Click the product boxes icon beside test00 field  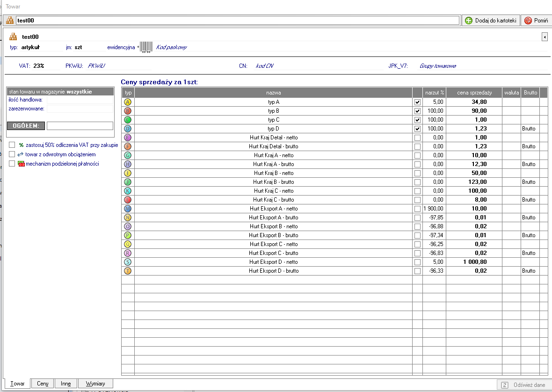click(x=10, y=21)
